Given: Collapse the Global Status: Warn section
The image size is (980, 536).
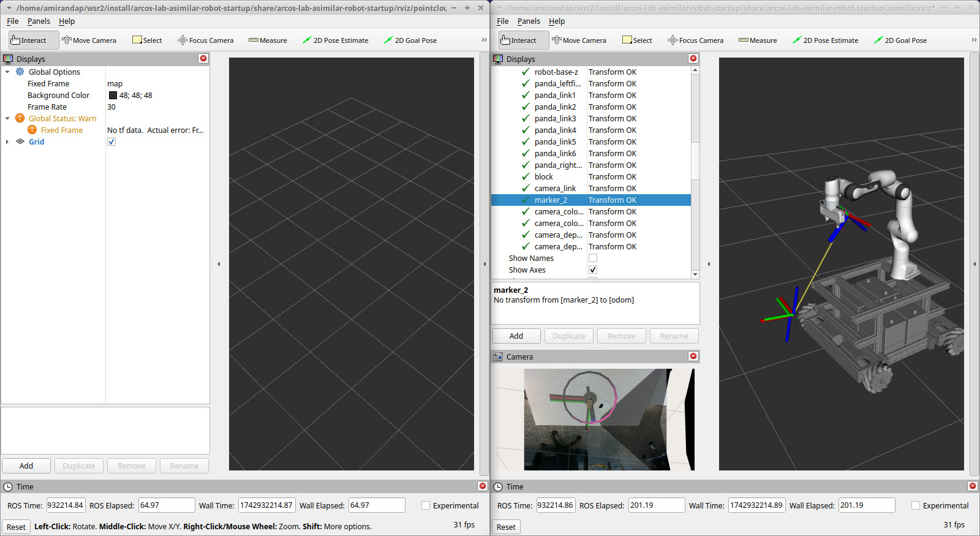Looking at the screenshot, I should point(7,118).
